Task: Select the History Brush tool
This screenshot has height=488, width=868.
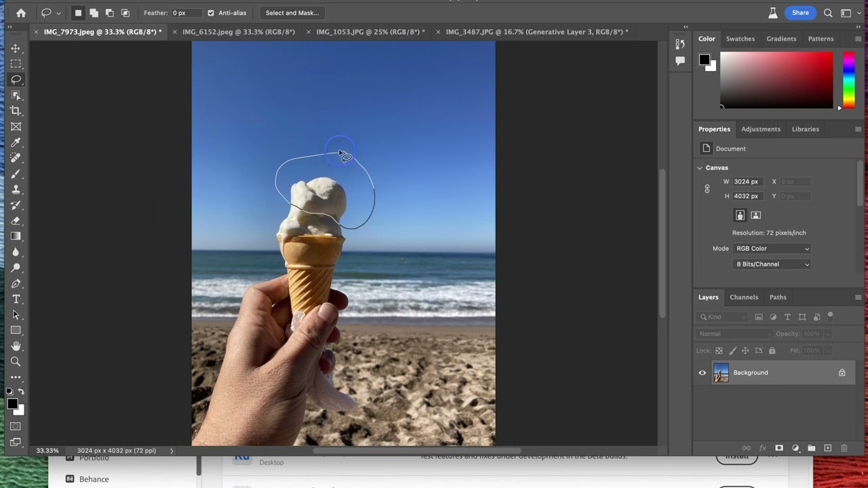Action: click(x=16, y=205)
